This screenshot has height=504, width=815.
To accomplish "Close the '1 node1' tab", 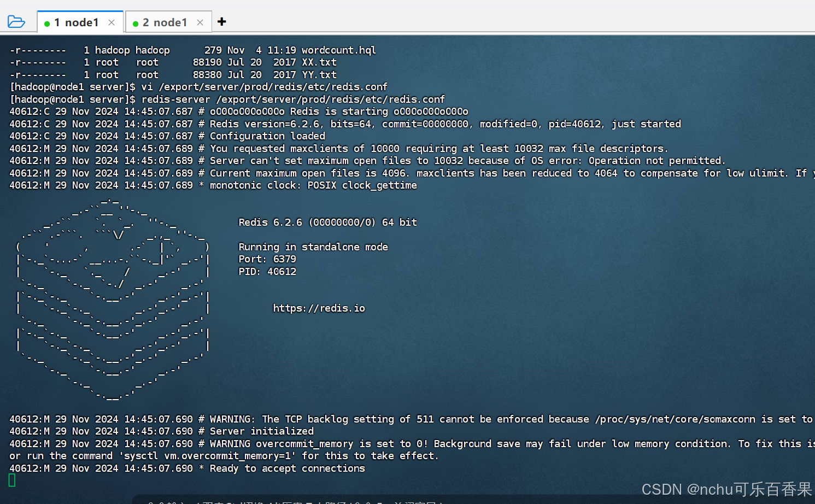I will [x=112, y=22].
